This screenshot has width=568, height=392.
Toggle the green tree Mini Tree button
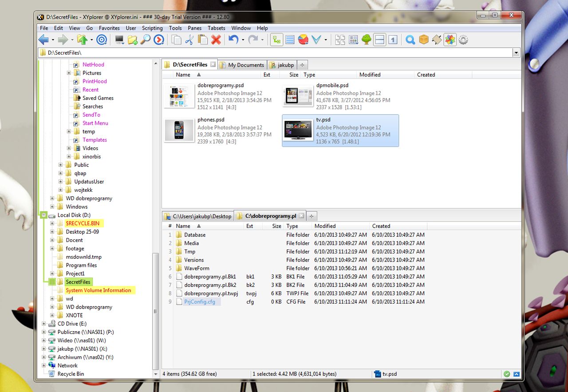pyautogui.click(x=366, y=40)
